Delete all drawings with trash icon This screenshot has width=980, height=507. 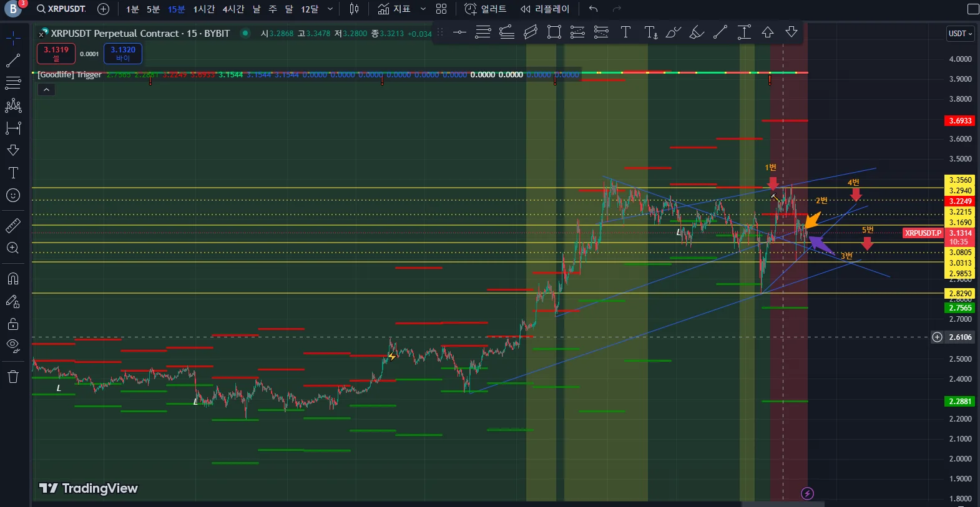13,377
